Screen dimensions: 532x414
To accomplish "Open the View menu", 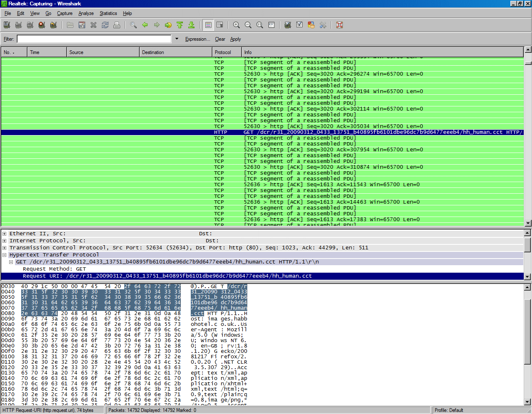I will [35, 13].
